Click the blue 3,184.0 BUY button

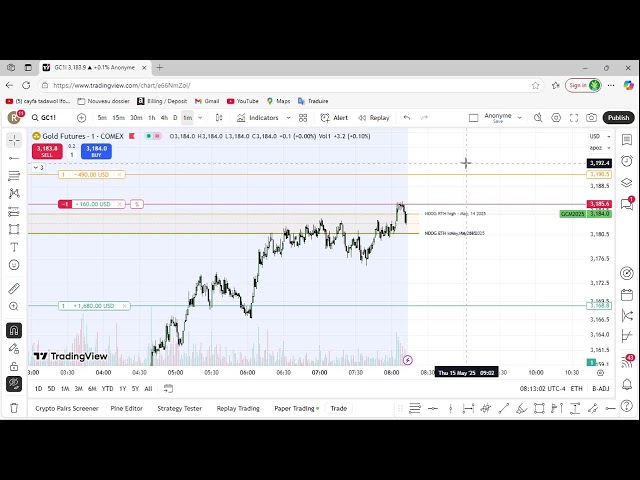pos(96,151)
